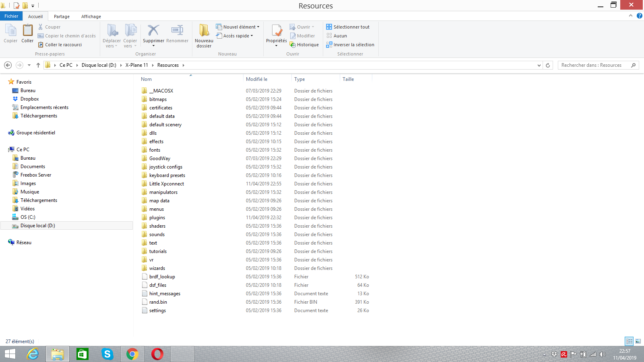Screen dimensions: 644x362
Task: Open the Copier vers dropdown
Action: pos(130,36)
